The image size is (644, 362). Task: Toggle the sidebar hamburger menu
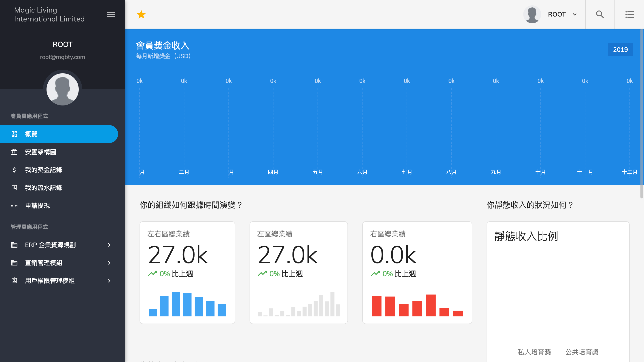click(x=111, y=15)
